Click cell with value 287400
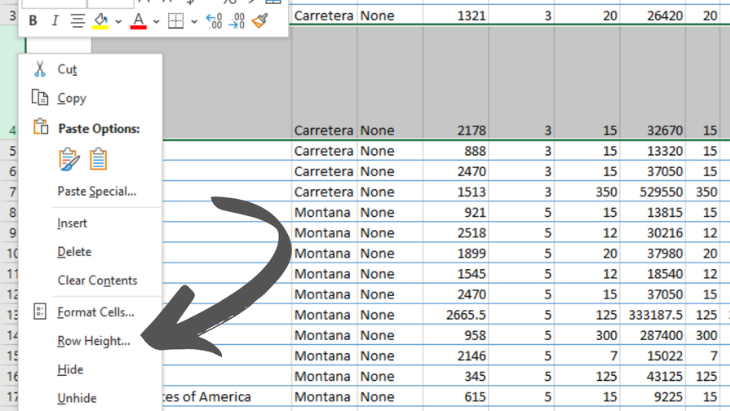This screenshot has width=730, height=411. click(652, 335)
